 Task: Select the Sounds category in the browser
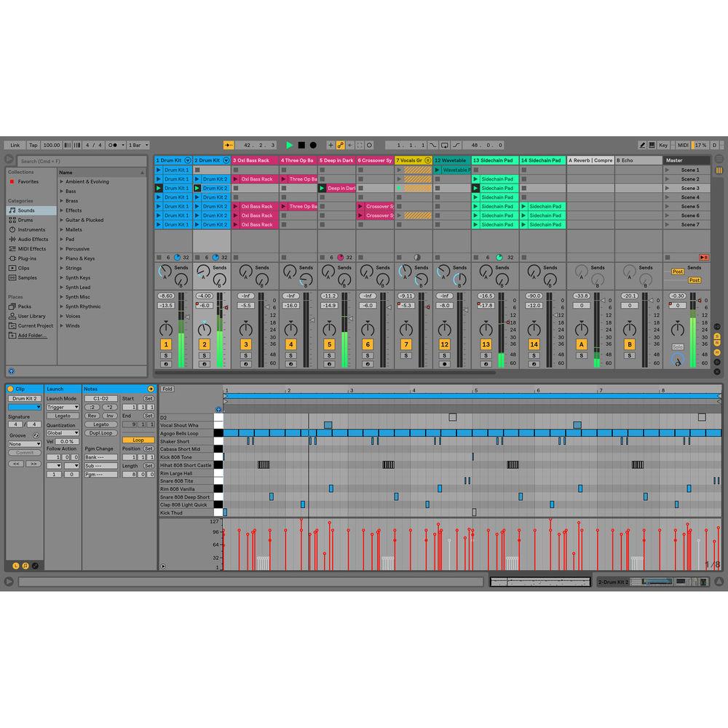pyautogui.click(x=27, y=210)
